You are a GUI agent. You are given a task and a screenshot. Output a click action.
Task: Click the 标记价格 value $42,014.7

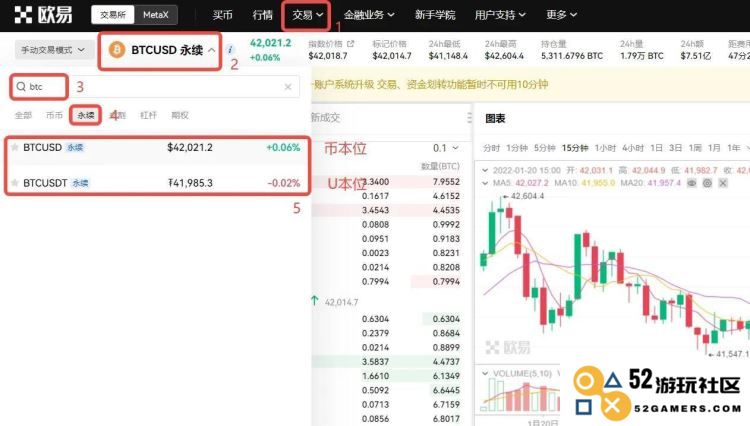(x=392, y=56)
